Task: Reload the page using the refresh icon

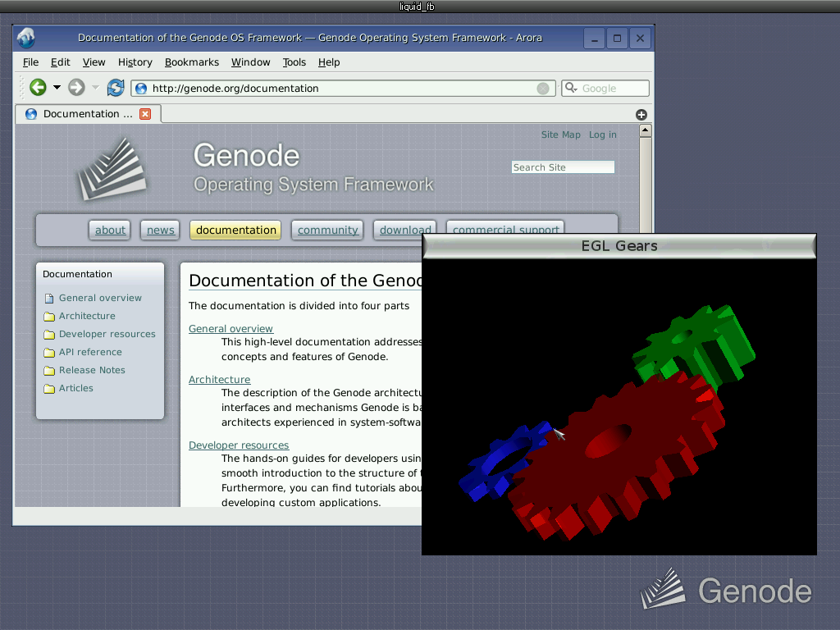Action: click(115, 87)
